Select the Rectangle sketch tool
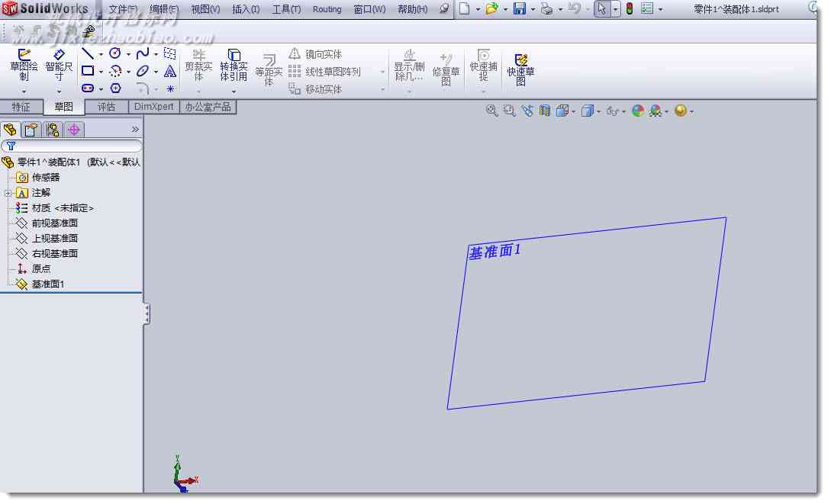The height and width of the screenshot is (504, 828). (89, 71)
